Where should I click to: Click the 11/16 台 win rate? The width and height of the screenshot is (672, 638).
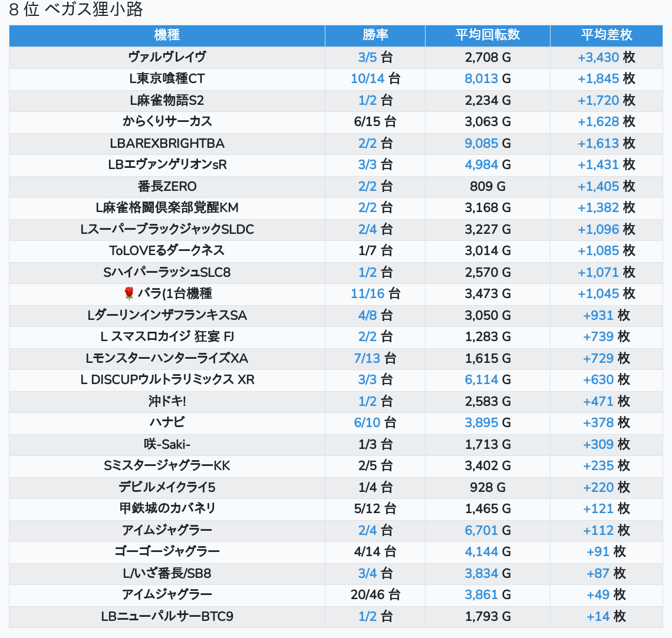(x=375, y=294)
